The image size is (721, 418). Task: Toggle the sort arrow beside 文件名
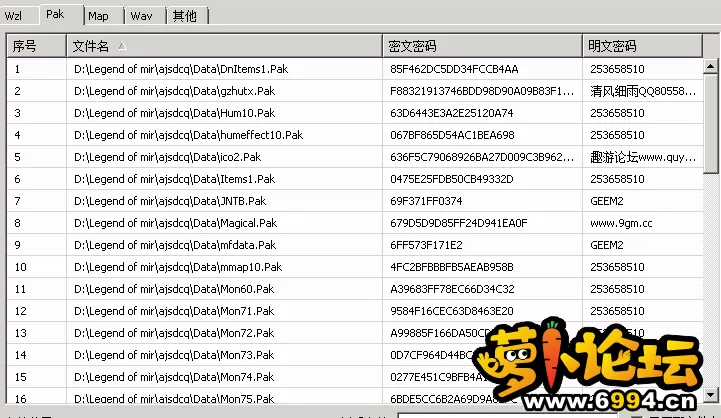pyautogui.click(x=122, y=46)
